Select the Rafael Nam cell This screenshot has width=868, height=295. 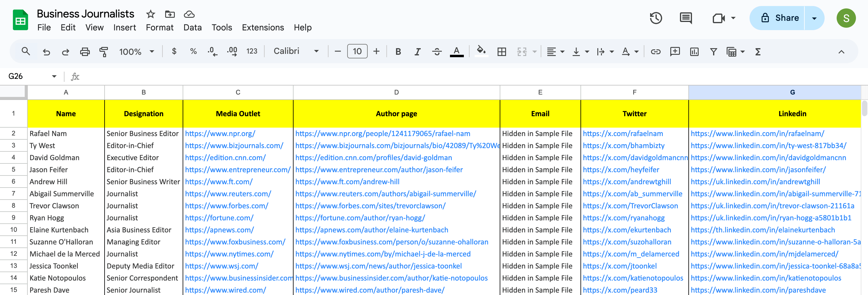pos(66,134)
